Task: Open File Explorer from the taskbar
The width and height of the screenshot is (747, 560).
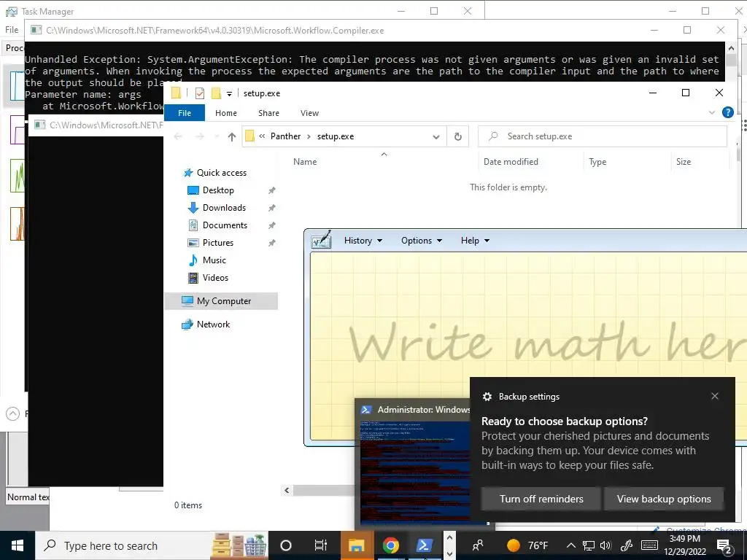Action: click(356, 545)
